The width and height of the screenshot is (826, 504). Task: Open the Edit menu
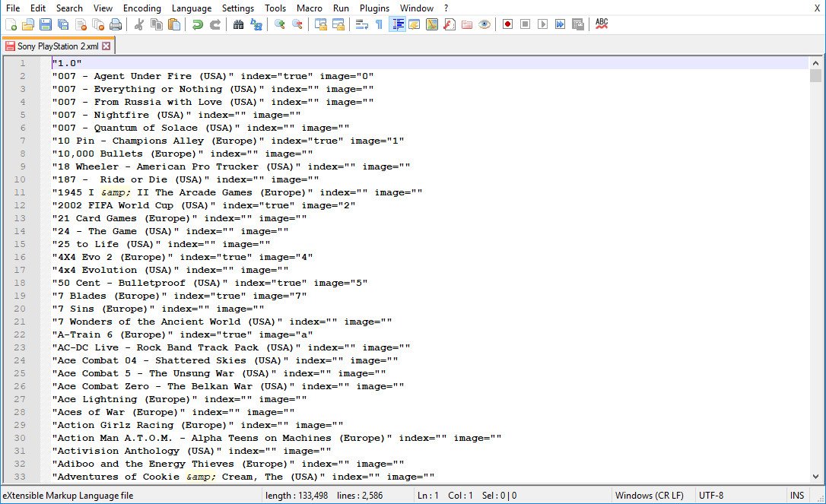(x=38, y=8)
